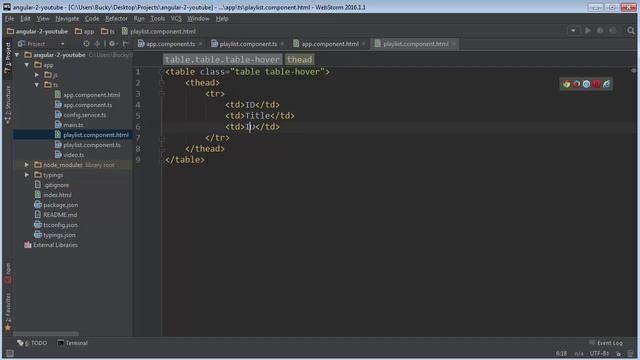Click the lock read-only status icon
This screenshot has width=640, height=360.
click(x=619, y=353)
